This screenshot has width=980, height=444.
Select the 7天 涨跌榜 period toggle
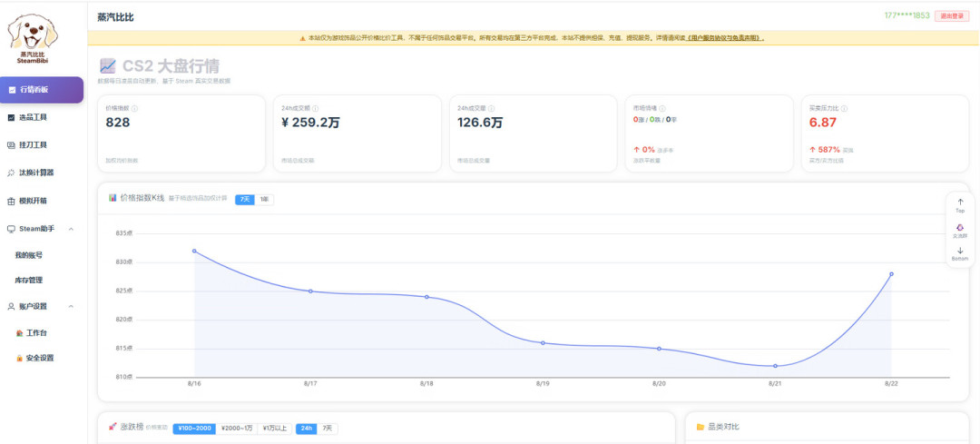[327, 429]
